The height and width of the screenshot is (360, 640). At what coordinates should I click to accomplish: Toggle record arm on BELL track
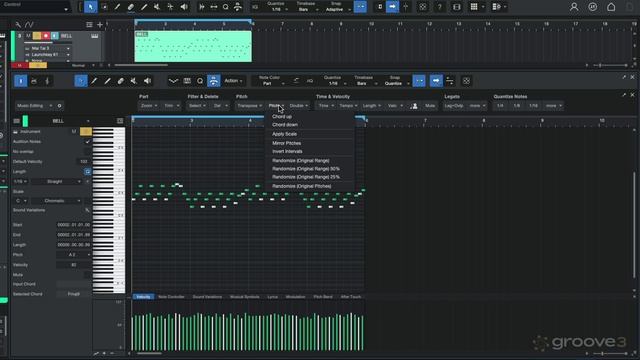[x=46, y=36]
